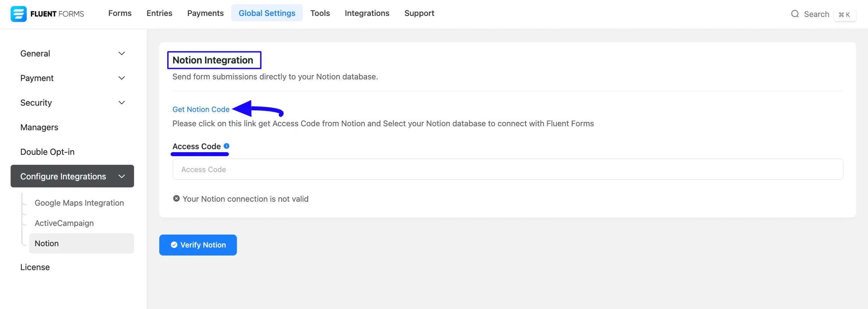The image size is (868, 309).
Task: Click the Get Notion Code link
Action: click(x=201, y=109)
